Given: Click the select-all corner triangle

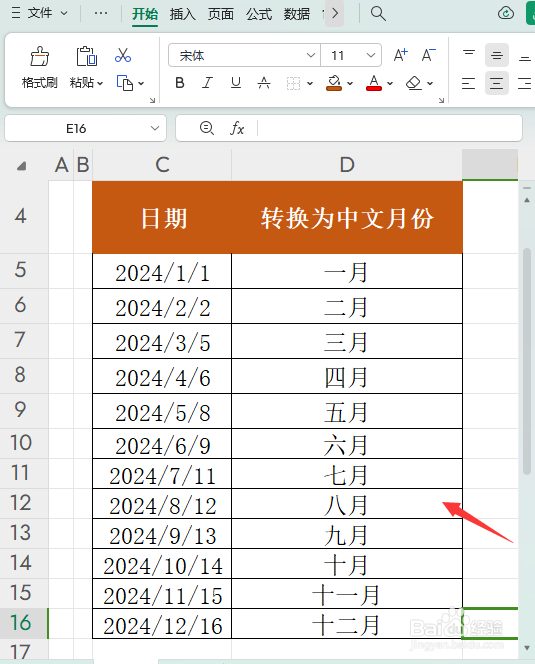Looking at the screenshot, I should [x=21, y=166].
